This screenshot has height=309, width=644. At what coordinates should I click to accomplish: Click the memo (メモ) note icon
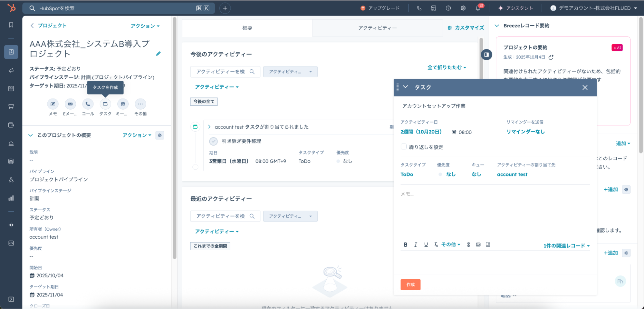click(x=53, y=104)
